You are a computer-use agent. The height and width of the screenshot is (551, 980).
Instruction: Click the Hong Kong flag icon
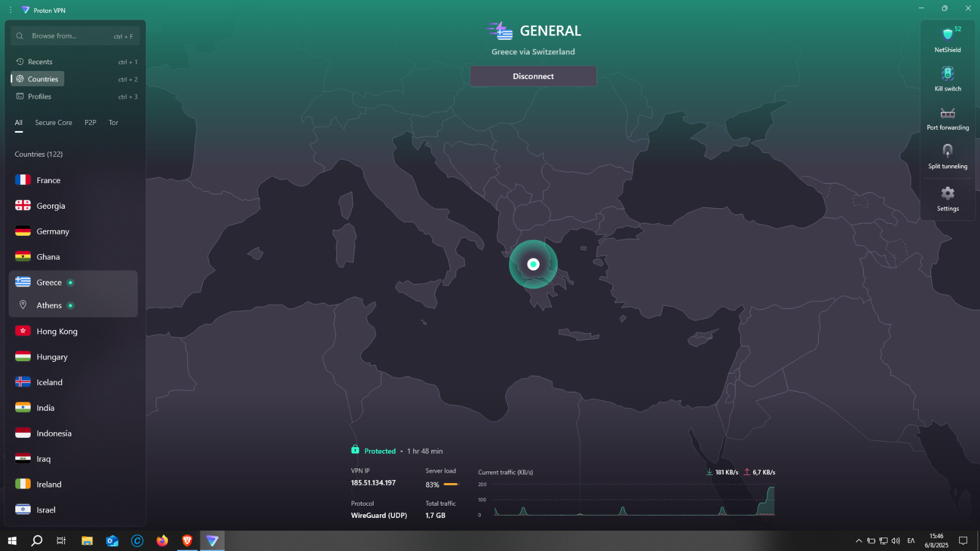point(23,331)
